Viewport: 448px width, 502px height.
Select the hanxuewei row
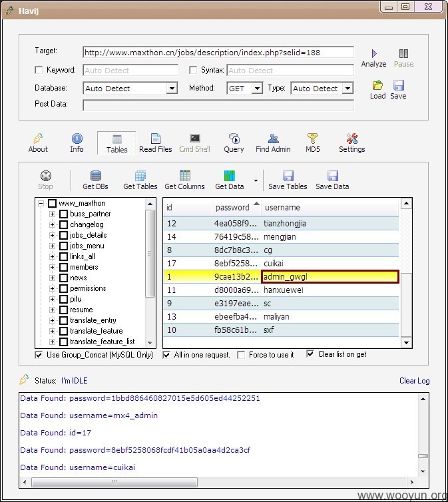pos(281,290)
